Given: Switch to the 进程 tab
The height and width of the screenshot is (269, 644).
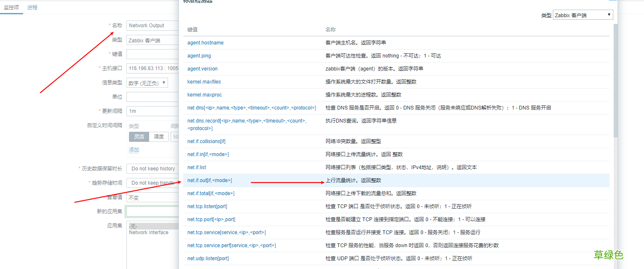Looking at the screenshot, I should [32, 7].
